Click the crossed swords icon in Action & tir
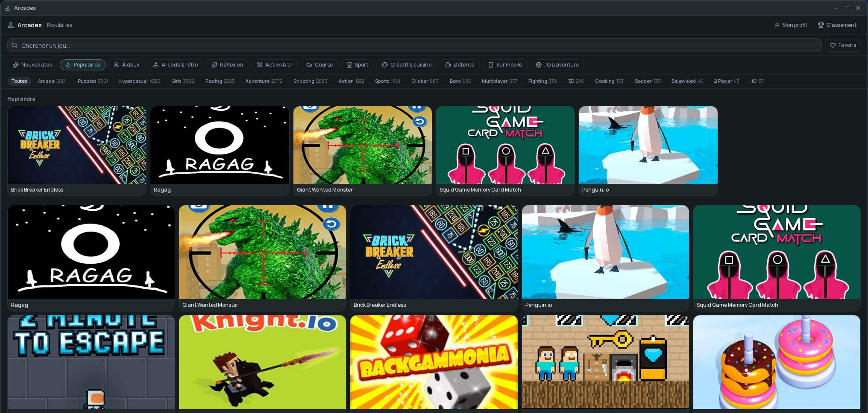 pos(260,65)
